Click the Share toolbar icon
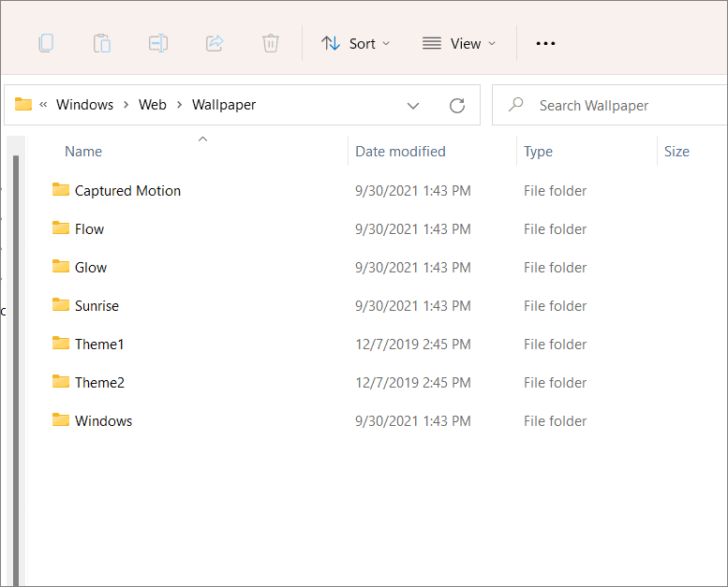 coord(215,43)
